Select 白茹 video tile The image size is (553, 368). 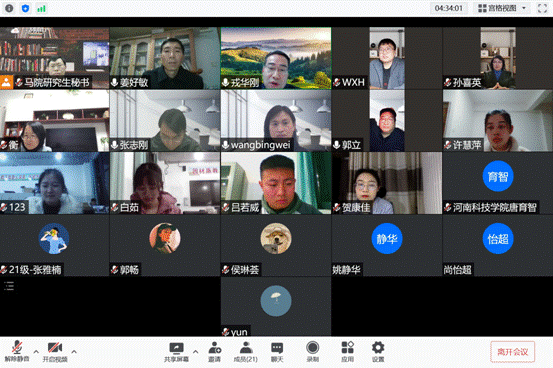tap(165, 183)
